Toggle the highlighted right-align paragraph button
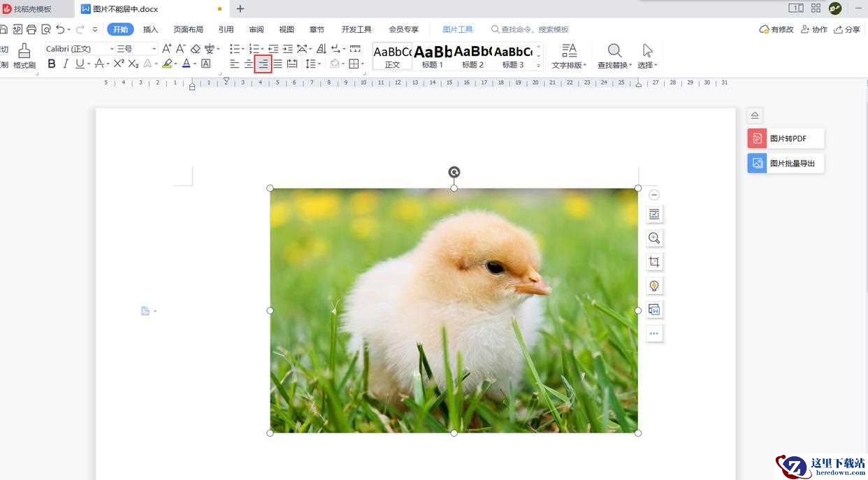The width and height of the screenshot is (868, 480). (x=263, y=64)
